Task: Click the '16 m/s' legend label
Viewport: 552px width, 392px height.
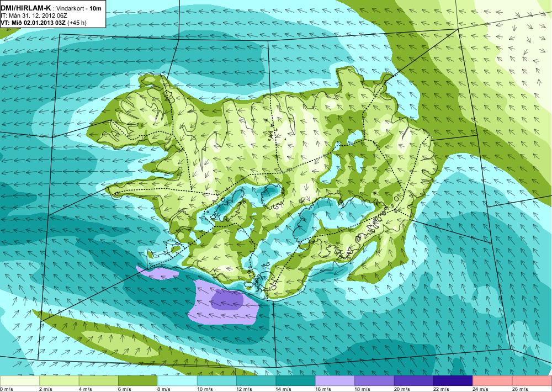Action: [323, 389]
